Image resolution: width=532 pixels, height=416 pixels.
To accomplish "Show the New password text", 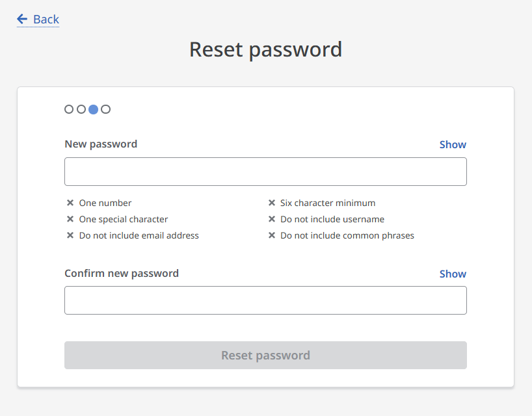I will pyautogui.click(x=453, y=144).
